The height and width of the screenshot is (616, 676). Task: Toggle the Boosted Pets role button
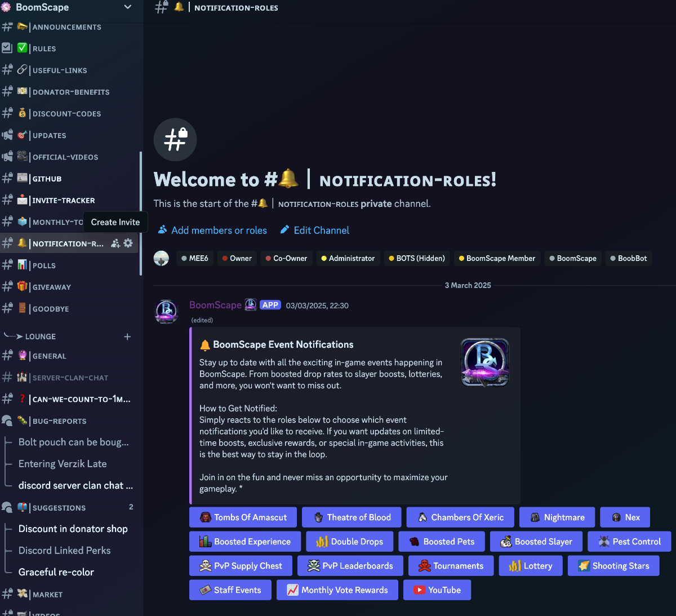click(442, 542)
